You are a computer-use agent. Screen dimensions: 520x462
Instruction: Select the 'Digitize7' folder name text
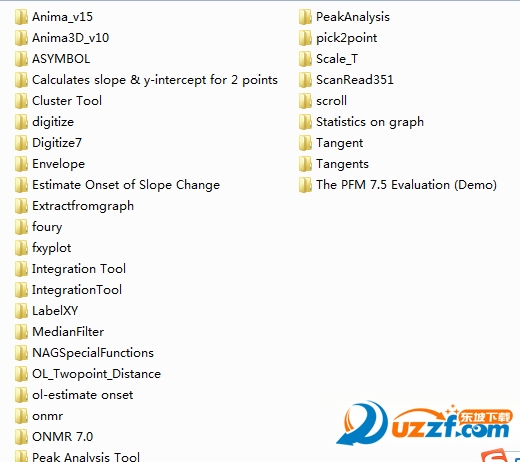(57, 143)
